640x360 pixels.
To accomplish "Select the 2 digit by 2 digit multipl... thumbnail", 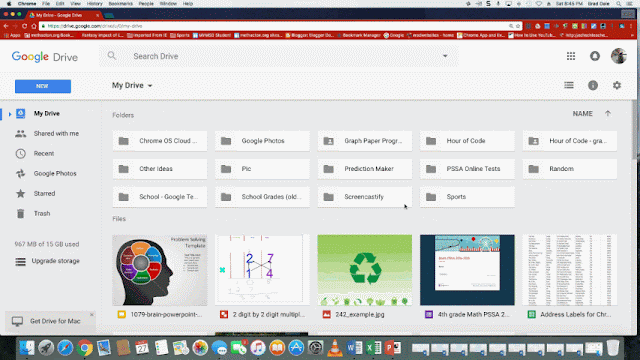I will coord(262,270).
